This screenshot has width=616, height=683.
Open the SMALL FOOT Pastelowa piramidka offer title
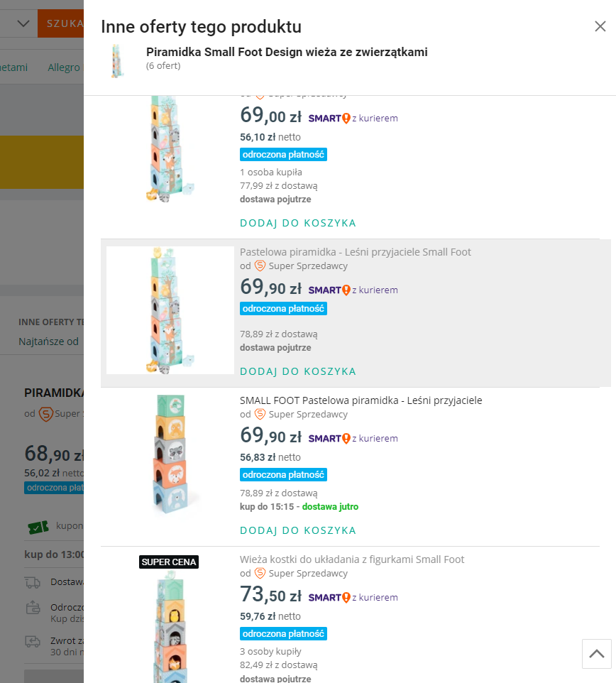click(361, 400)
